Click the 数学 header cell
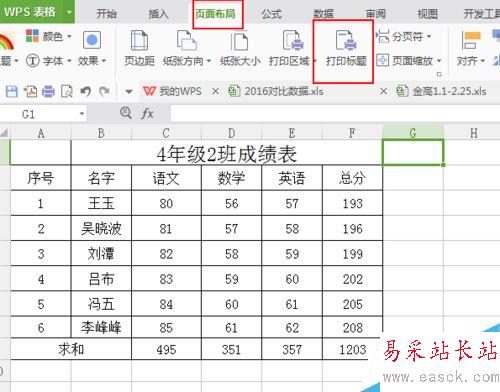The image size is (500, 392). (231, 178)
